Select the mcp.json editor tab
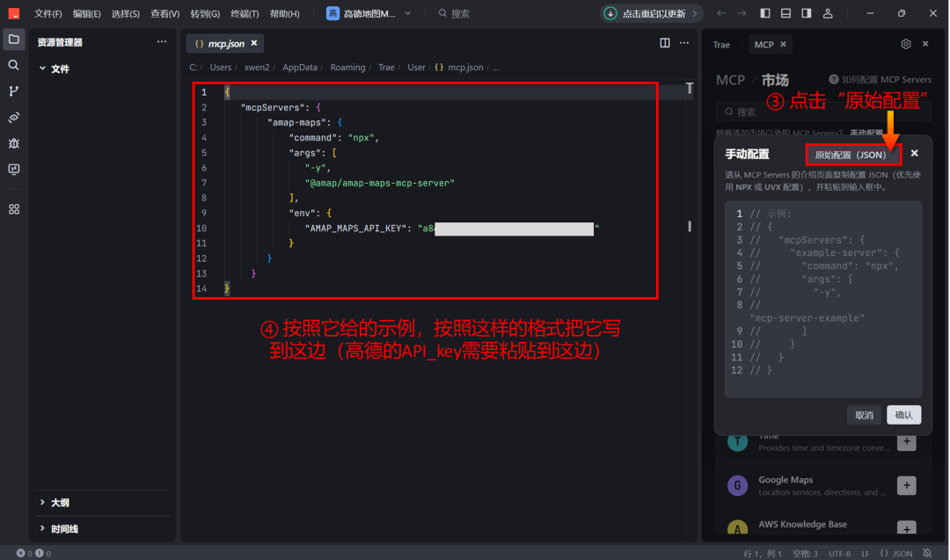The width and height of the screenshot is (950, 560). 226,44
